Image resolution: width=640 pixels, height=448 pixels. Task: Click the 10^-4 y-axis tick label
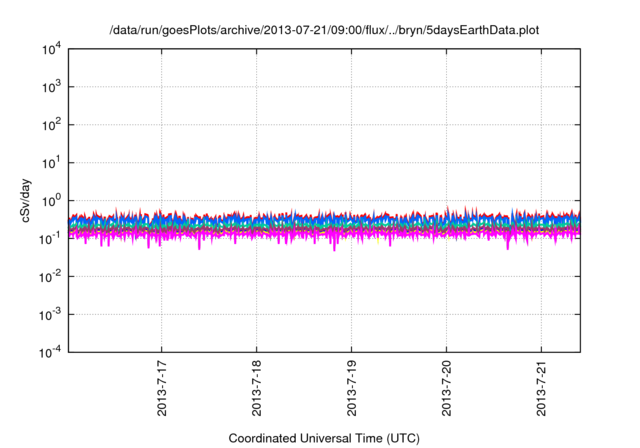click(50, 352)
